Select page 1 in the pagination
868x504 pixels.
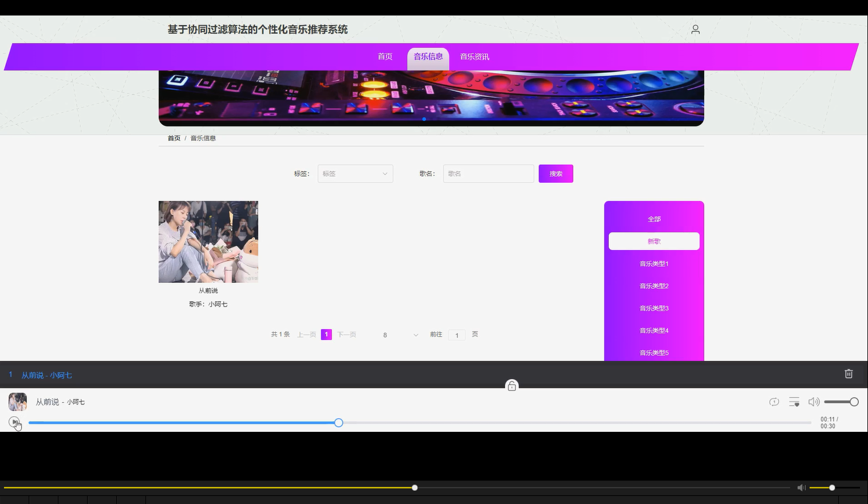[x=326, y=334]
